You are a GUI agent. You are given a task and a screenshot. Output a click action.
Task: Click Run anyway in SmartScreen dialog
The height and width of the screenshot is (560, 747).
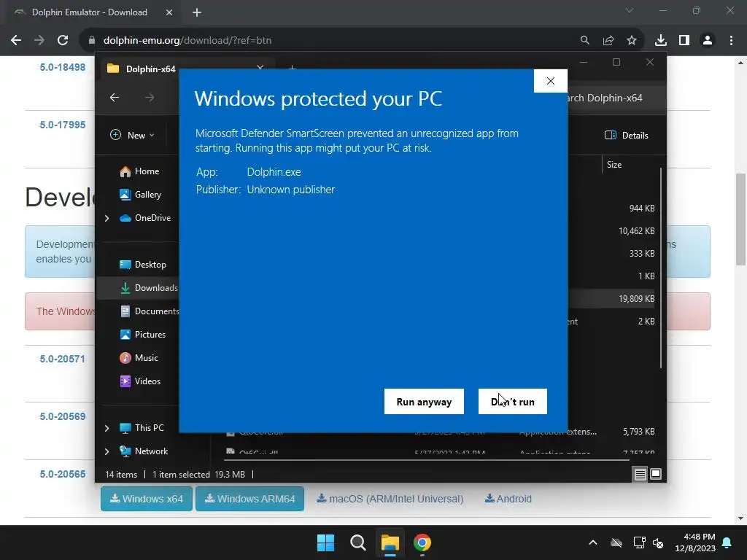pos(424,402)
